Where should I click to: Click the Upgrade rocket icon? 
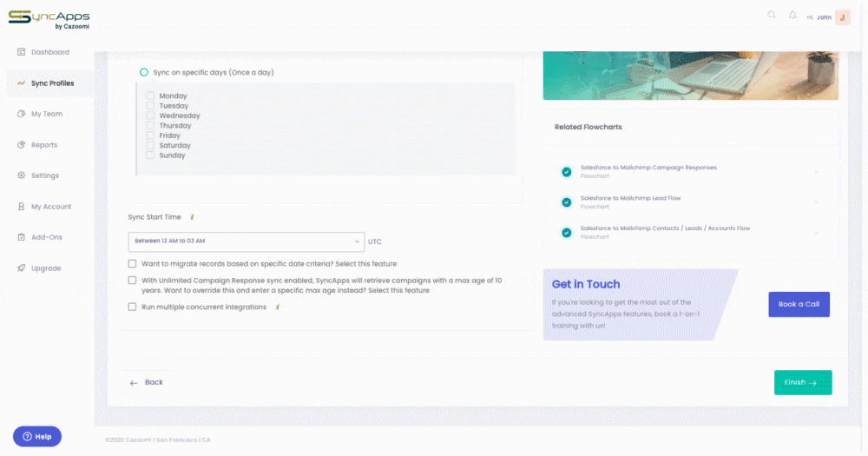[x=21, y=268]
